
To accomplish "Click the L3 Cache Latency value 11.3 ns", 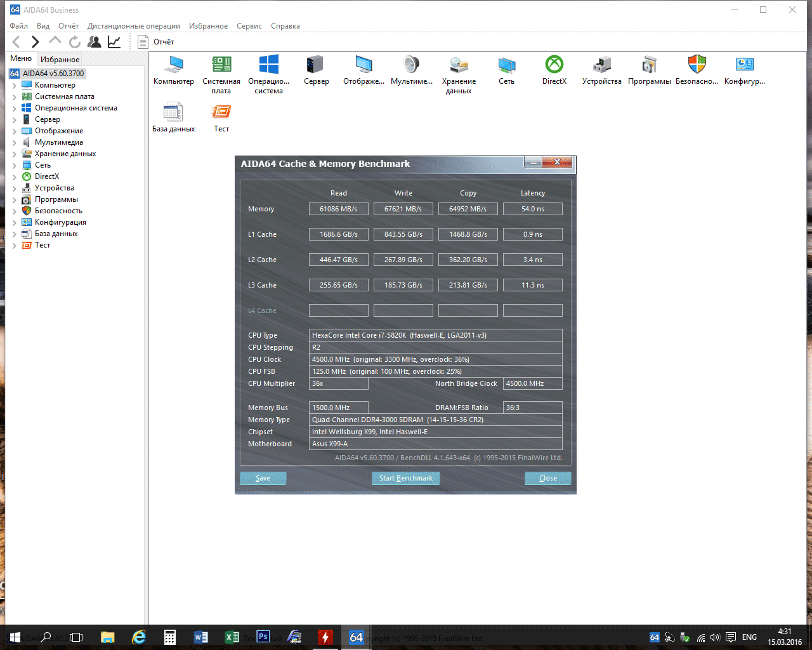I will pyautogui.click(x=533, y=285).
